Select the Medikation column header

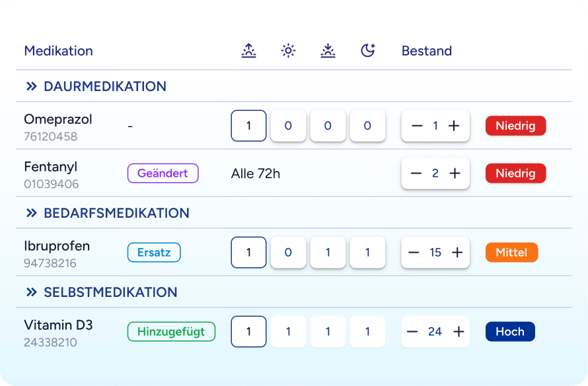click(59, 51)
